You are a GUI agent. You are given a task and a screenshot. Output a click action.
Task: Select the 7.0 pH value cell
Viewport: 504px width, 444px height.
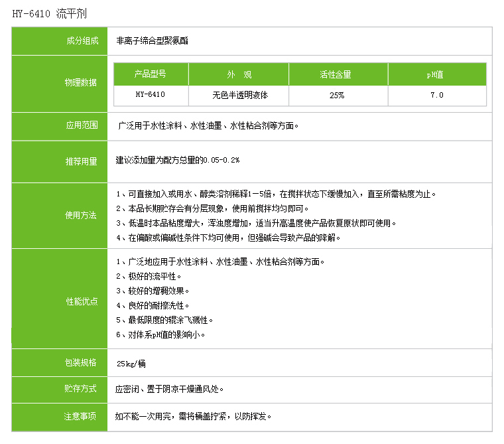coord(436,96)
